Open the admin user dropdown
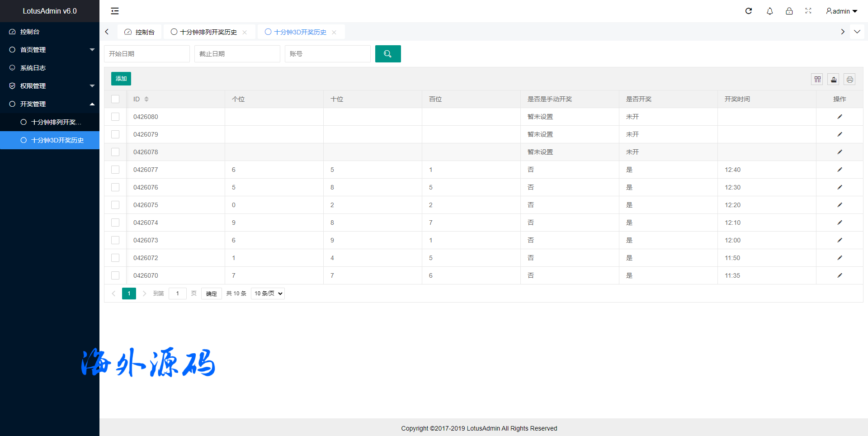The image size is (868, 436). [x=841, y=11]
